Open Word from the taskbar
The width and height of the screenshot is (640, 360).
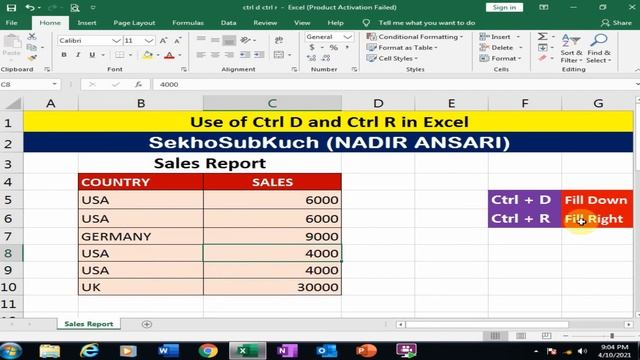168,351
